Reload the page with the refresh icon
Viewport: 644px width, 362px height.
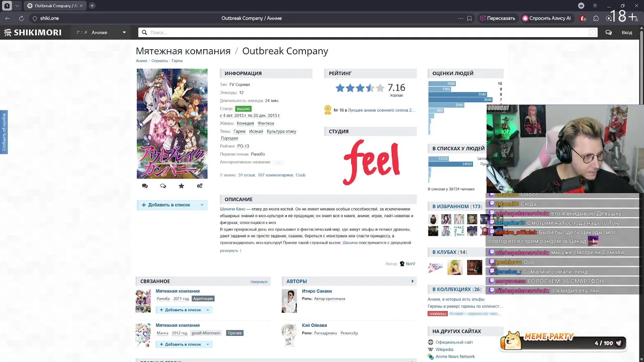click(21, 18)
